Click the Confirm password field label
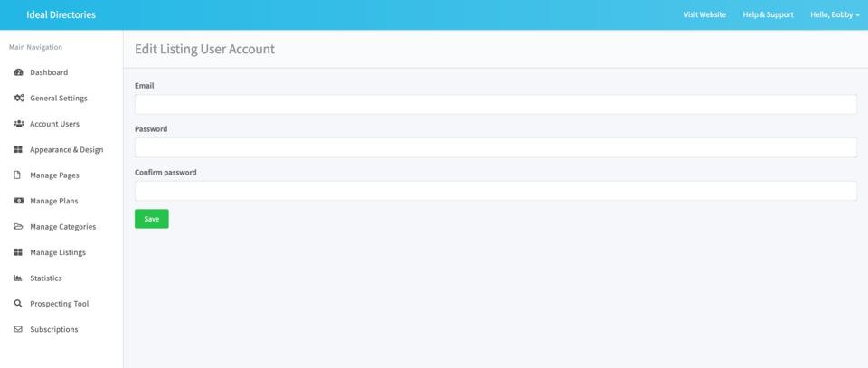 coord(165,172)
